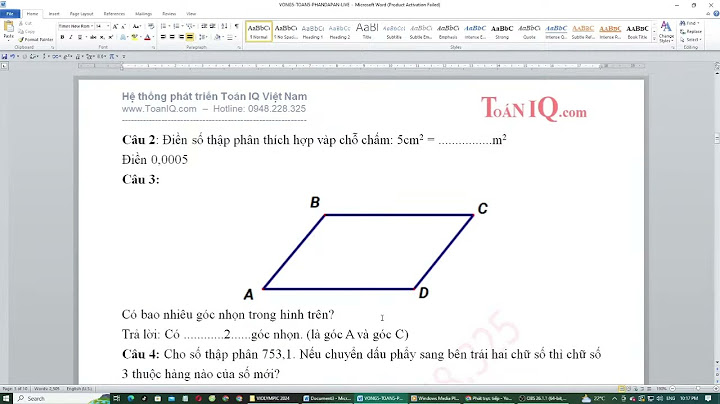Cut the selected text
The image size is (720, 404).
[26, 23]
